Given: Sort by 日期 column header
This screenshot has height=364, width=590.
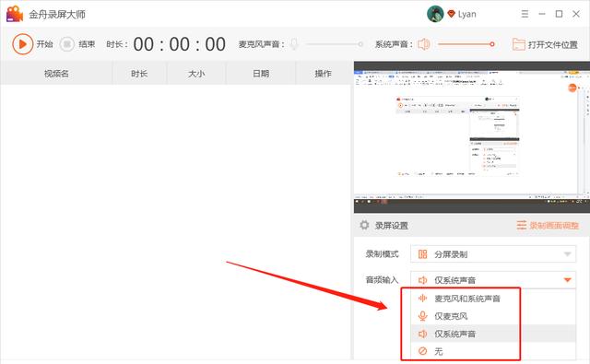Looking at the screenshot, I should tap(260, 74).
